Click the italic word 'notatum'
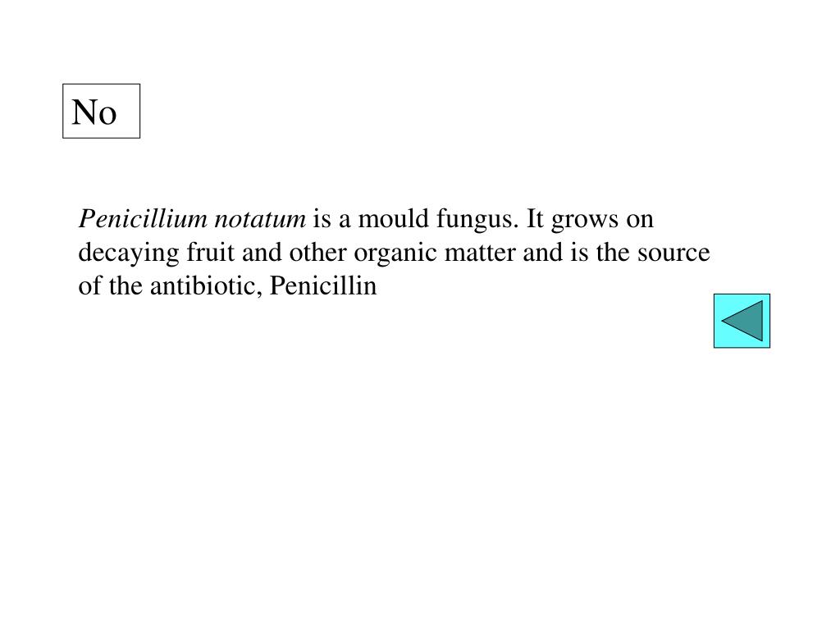Viewport: 840px width, 630px height. point(260,219)
